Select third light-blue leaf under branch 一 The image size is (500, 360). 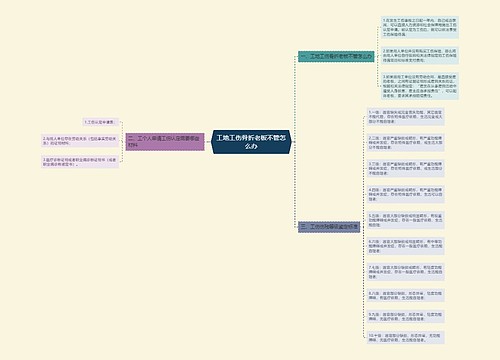pyautogui.click(x=420, y=86)
